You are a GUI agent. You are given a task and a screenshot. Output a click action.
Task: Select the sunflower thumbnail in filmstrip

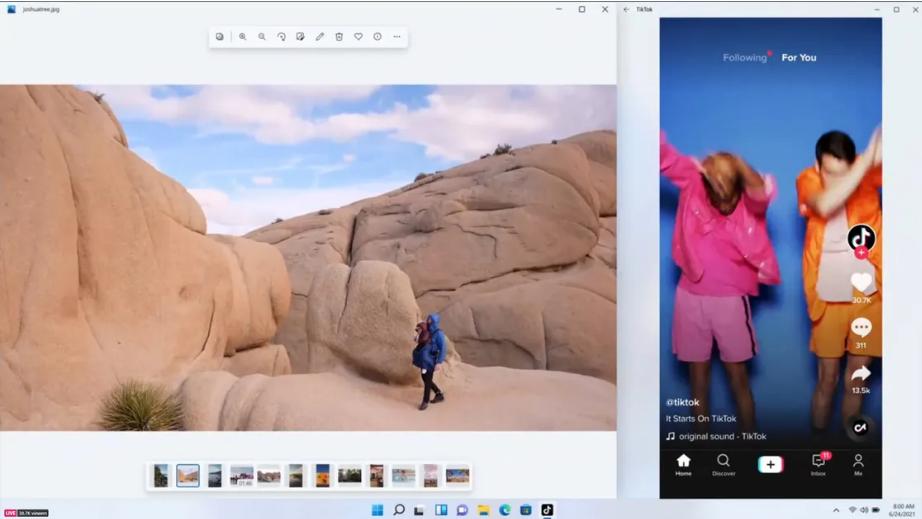pyautogui.click(x=322, y=476)
